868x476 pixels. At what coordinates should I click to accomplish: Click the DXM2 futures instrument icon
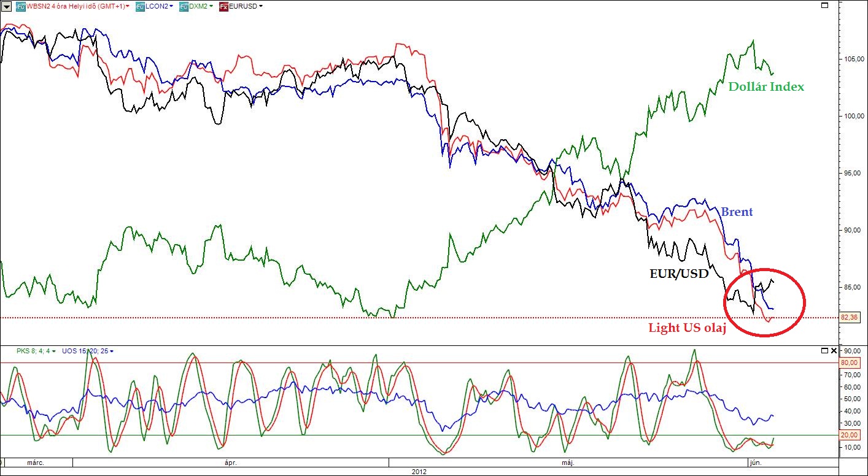[184, 6]
